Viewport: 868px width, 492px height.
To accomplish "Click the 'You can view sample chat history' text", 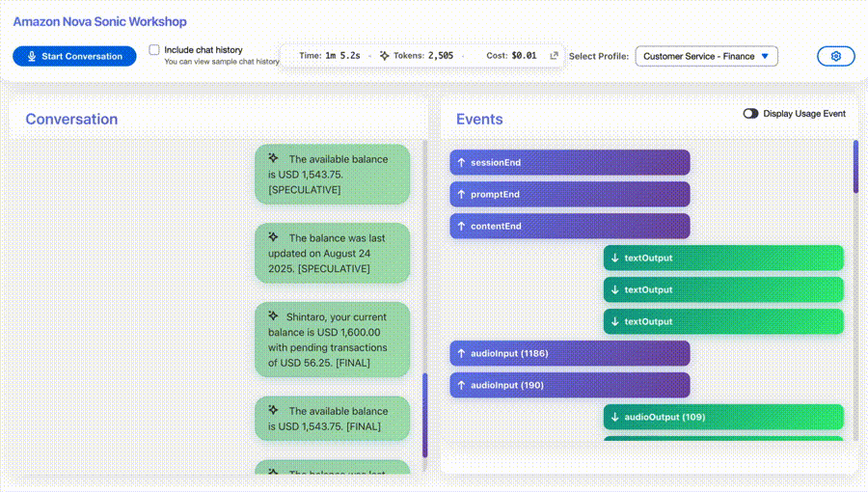I will [222, 62].
